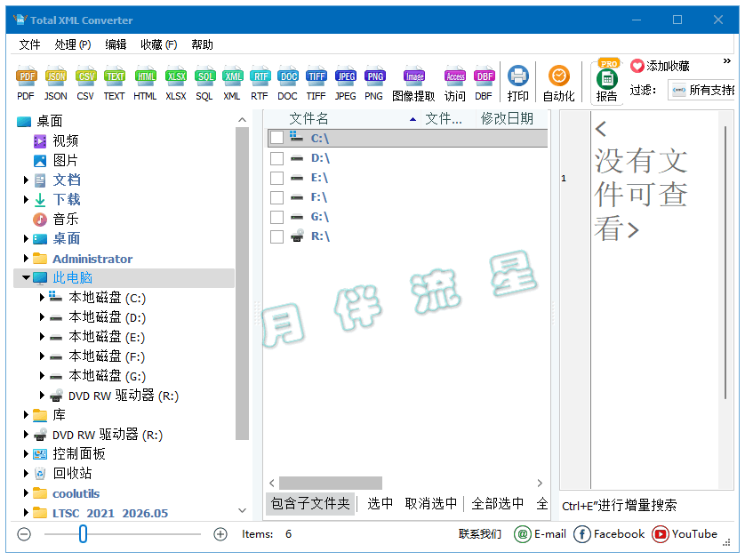Viewport: 745px width, 560px height.
Task: Check the C:\ drive checkbox
Action: click(x=276, y=138)
